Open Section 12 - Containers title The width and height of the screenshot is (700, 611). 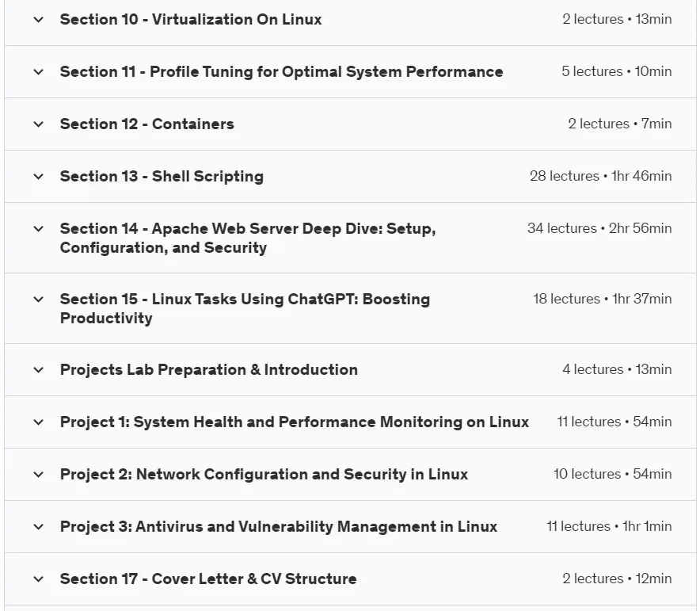point(146,124)
